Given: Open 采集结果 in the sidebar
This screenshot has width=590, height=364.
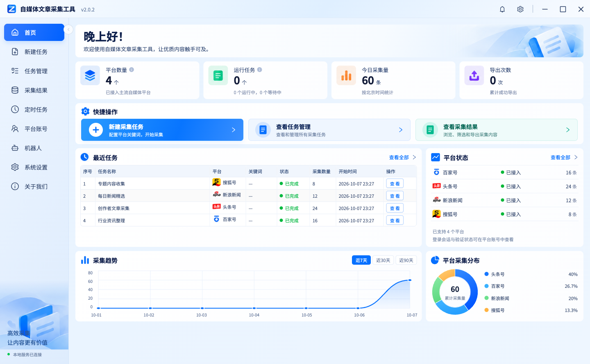Looking at the screenshot, I should tap(34, 90).
